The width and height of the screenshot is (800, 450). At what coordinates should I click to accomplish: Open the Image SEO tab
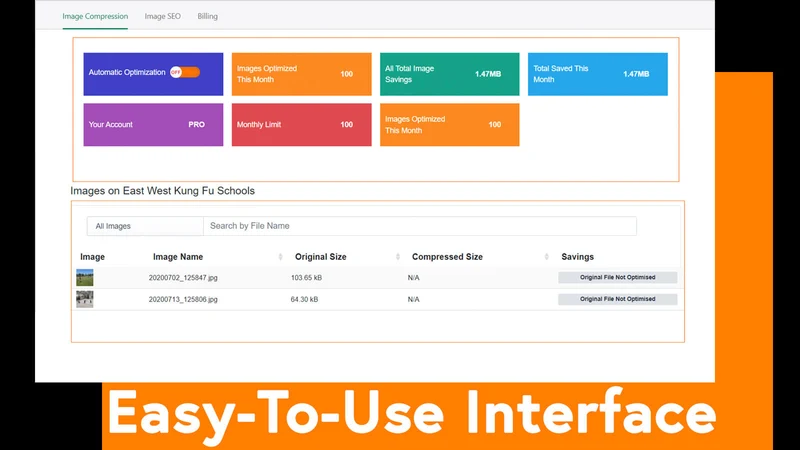click(162, 16)
